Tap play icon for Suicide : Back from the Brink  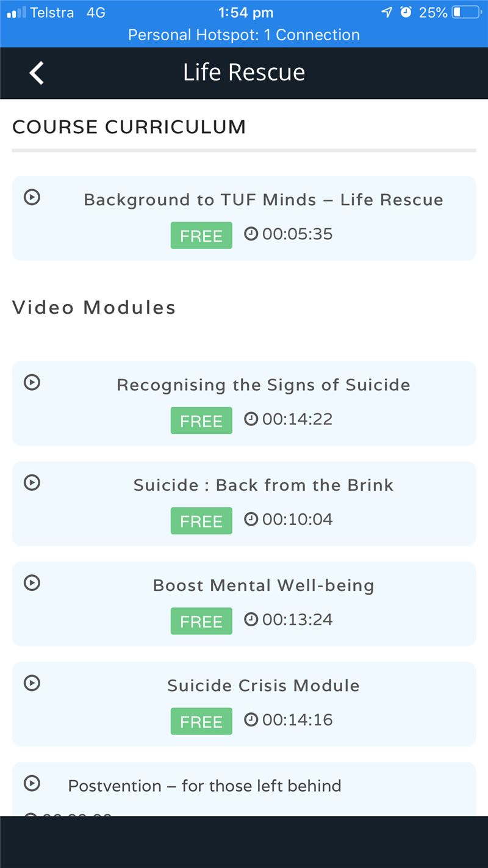(x=32, y=482)
